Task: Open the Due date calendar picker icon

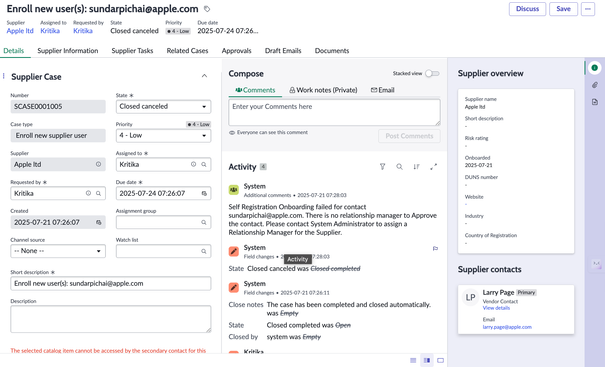Action: [204, 193]
